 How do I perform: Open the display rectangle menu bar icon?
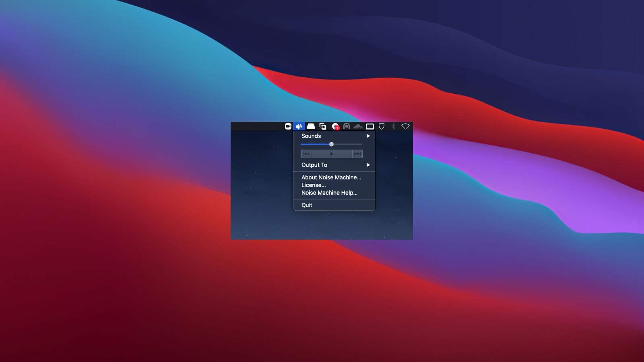[369, 126]
